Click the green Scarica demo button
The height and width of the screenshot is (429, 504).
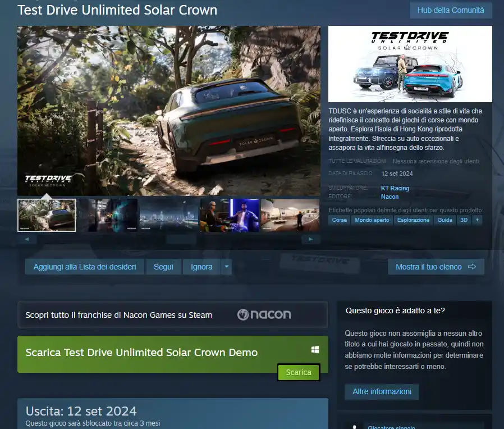coord(299,372)
